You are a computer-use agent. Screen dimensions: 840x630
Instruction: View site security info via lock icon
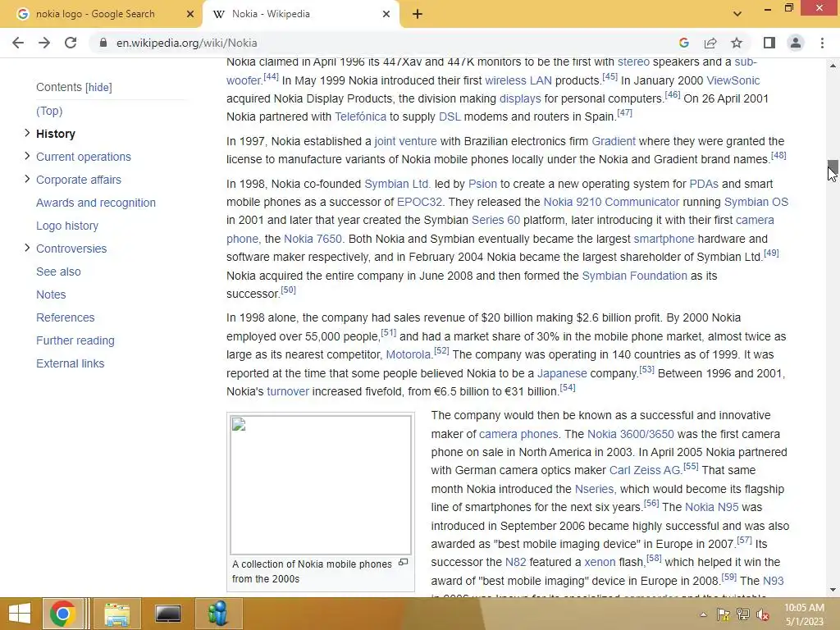[103, 43]
